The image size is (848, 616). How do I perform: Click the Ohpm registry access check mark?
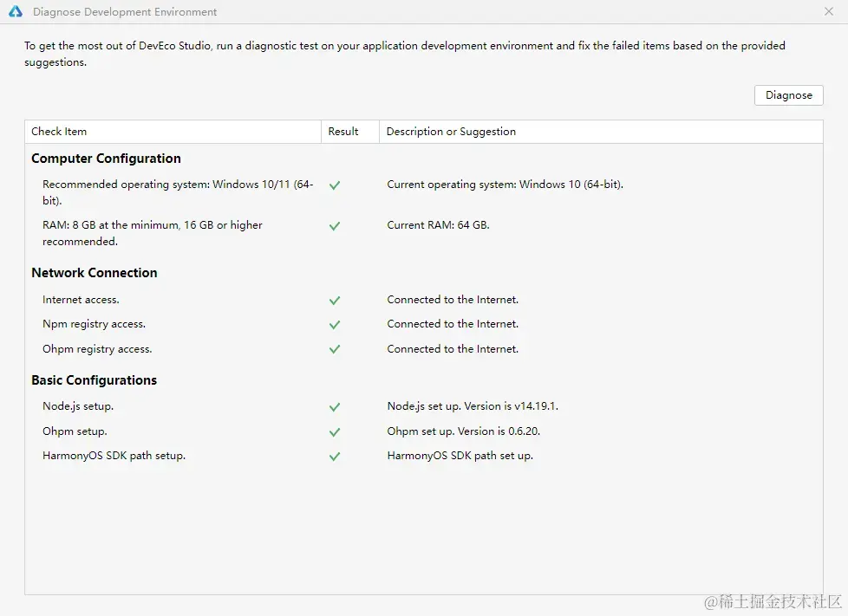(x=335, y=350)
